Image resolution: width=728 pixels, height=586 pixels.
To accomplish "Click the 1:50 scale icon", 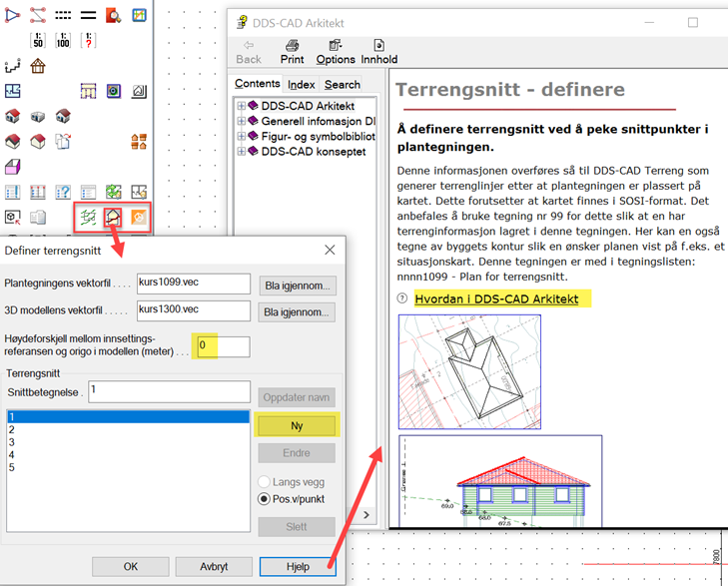I will point(38,40).
